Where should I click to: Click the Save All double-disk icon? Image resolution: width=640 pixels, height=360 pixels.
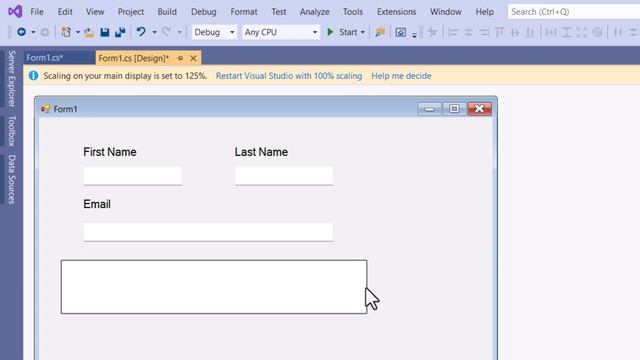point(120,32)
